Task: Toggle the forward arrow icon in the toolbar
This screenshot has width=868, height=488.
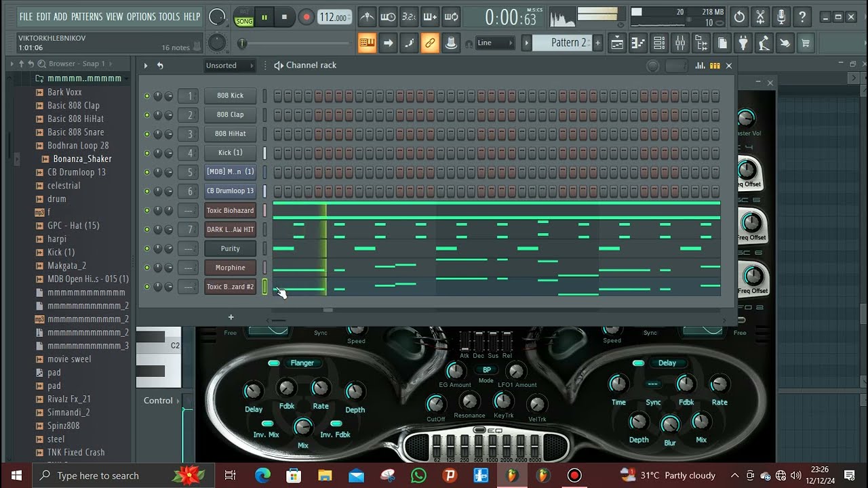Action: pos(388,43)
